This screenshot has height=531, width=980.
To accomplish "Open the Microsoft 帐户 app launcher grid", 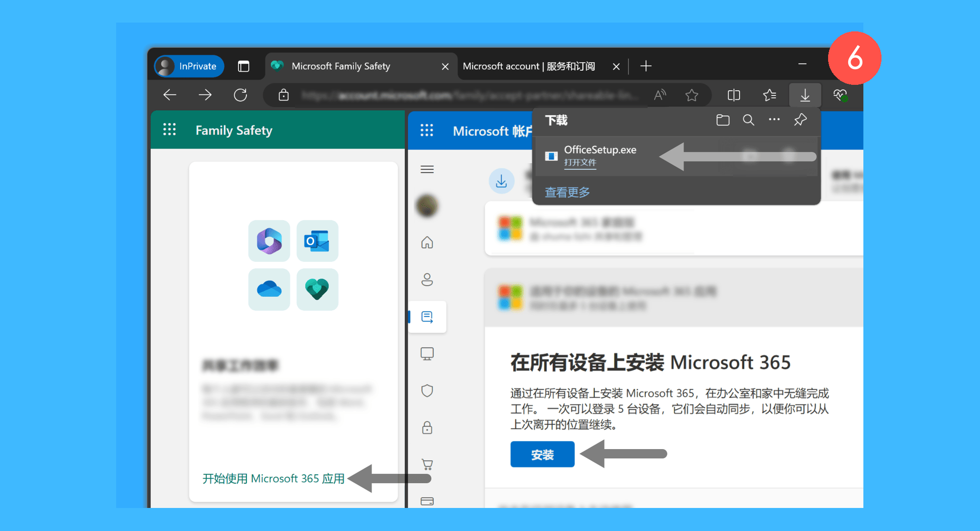I will tap(427, 130).
